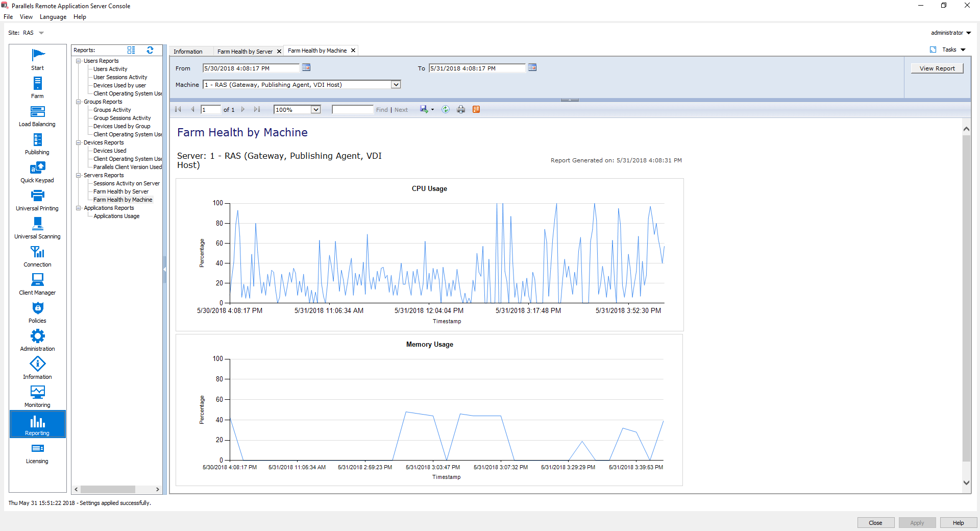Open the Farm category
This screenshot has height=531, width=980.
37,88
